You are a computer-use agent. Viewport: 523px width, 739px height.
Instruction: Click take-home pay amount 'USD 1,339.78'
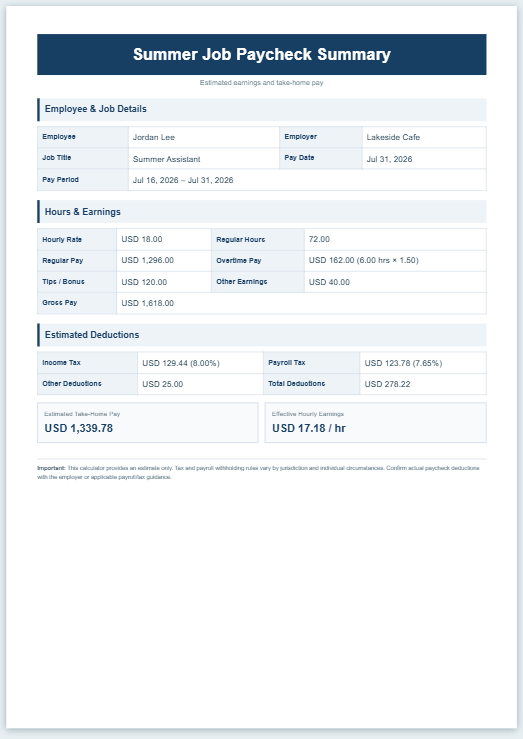[x=79, y=428]
